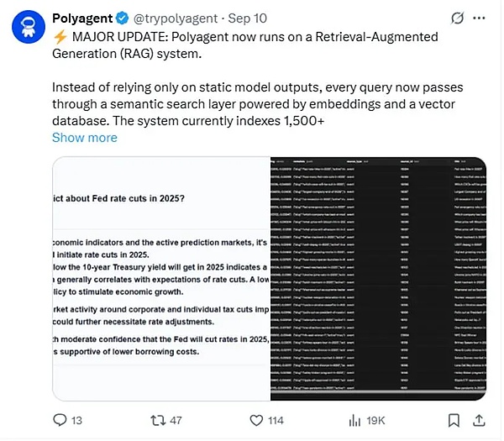Image resolution: width=504 pixels, height=441 pixels.
Task: Open the three-dot more options menu
Action: 479,18
